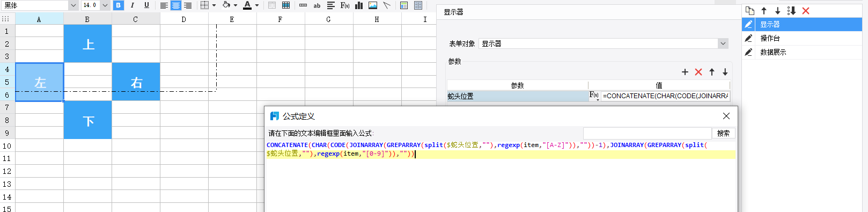Close the 公式定义 dialog

click(x=726, y=116)
